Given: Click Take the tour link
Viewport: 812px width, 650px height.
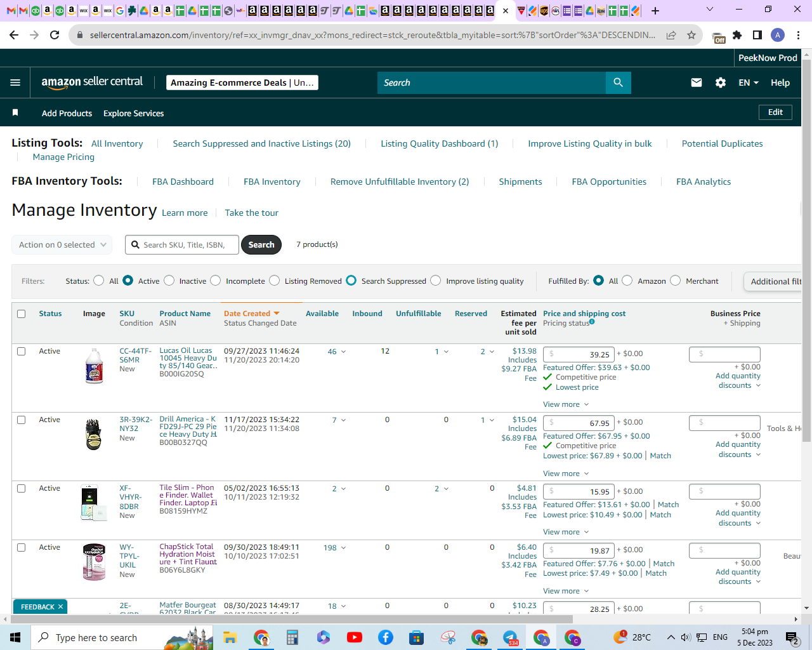Looking at the screenshot, I should (252, 213).
